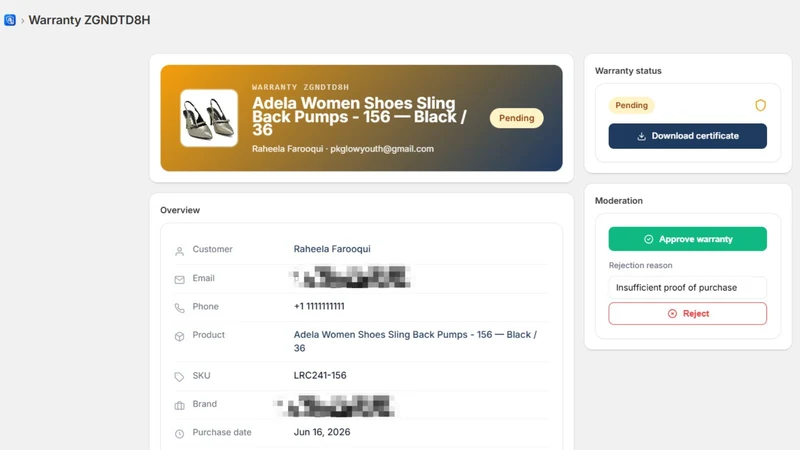Open customer Raheela Farooqui link
The width and height of the screenshot is (800, 450).
(332, 249)
